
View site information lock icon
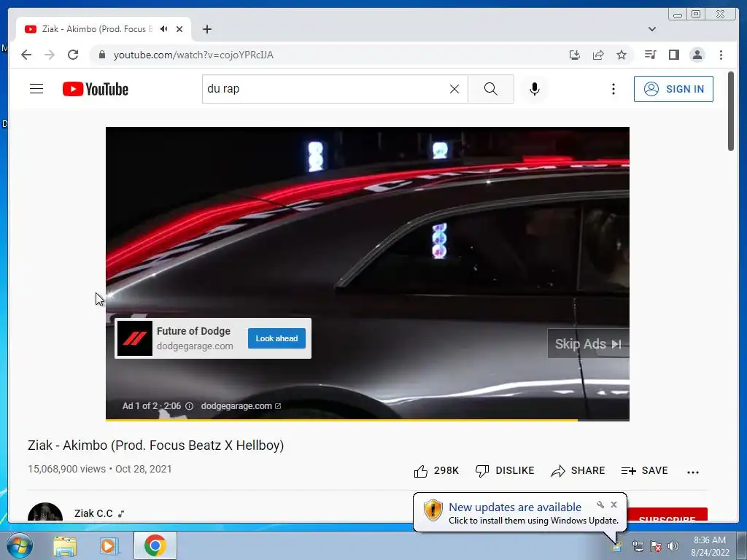pos(101,55)
